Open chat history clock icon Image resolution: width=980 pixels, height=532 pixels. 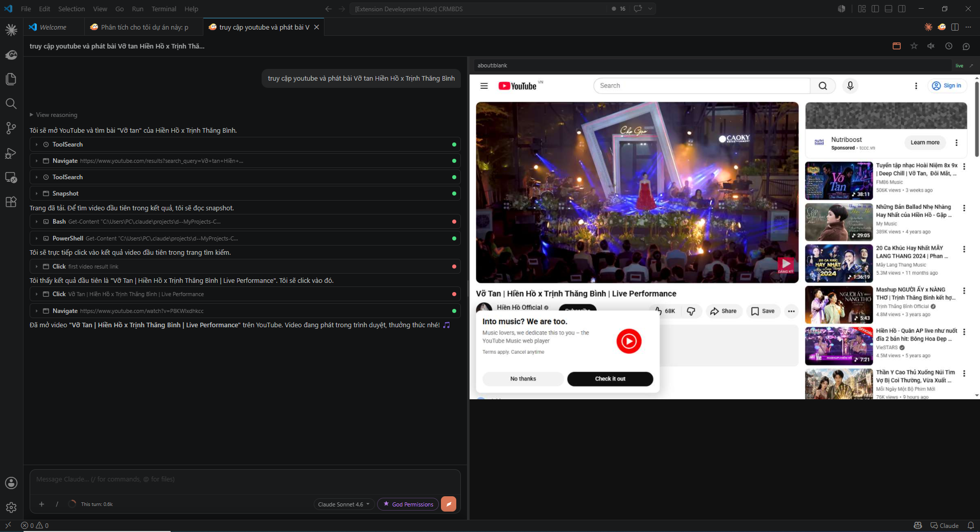tap(949, 46)
